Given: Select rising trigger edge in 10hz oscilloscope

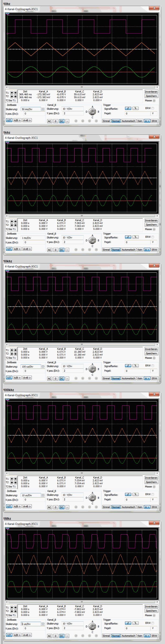Looking at the screenshot, I should pyautogui.click(x=128, y=108).
